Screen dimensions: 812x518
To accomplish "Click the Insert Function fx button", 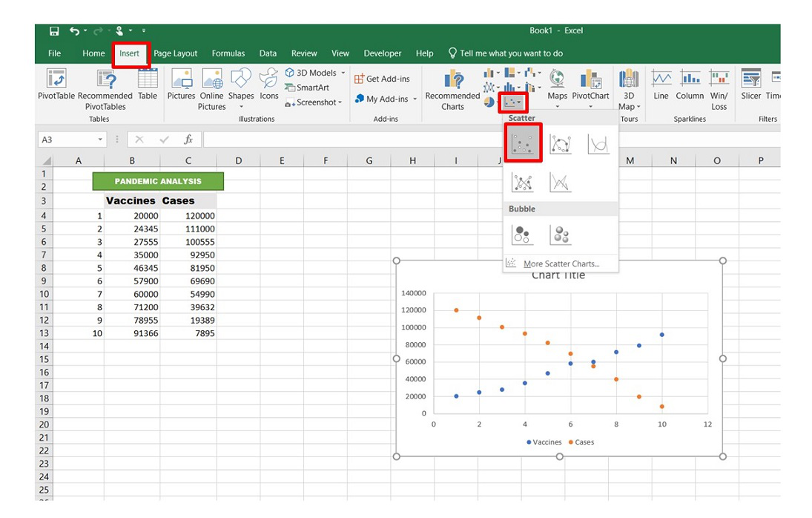I will [188, 140].
